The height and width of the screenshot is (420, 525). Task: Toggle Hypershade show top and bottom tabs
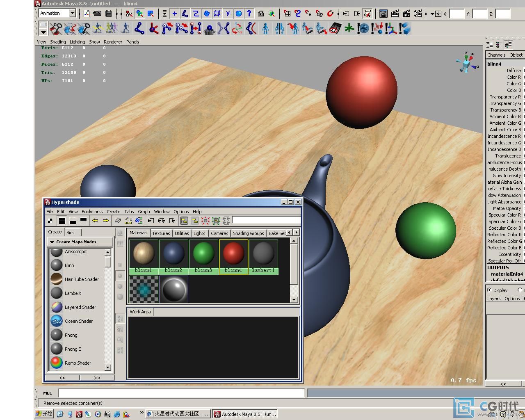pyautogui.click(x=62, y=221)
